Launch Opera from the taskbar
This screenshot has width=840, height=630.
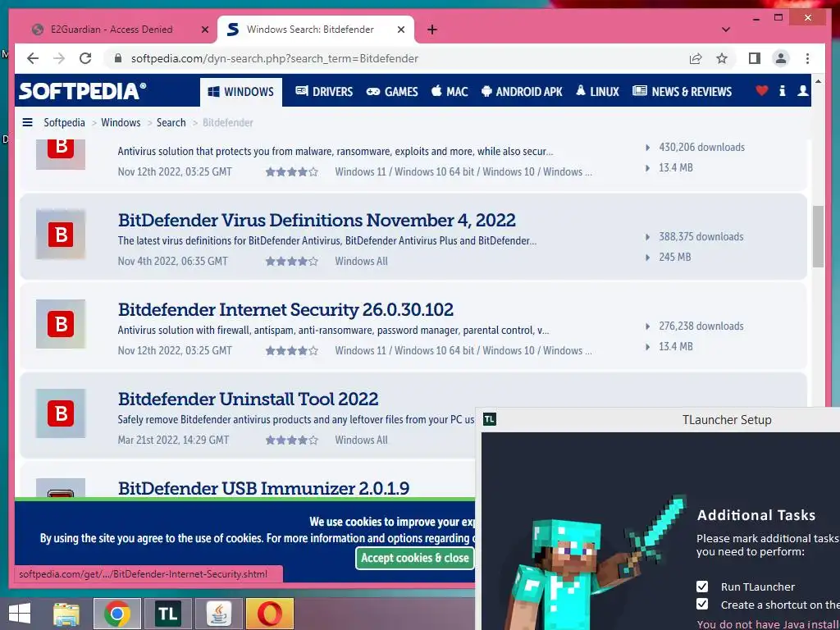(x=270, y=614)
